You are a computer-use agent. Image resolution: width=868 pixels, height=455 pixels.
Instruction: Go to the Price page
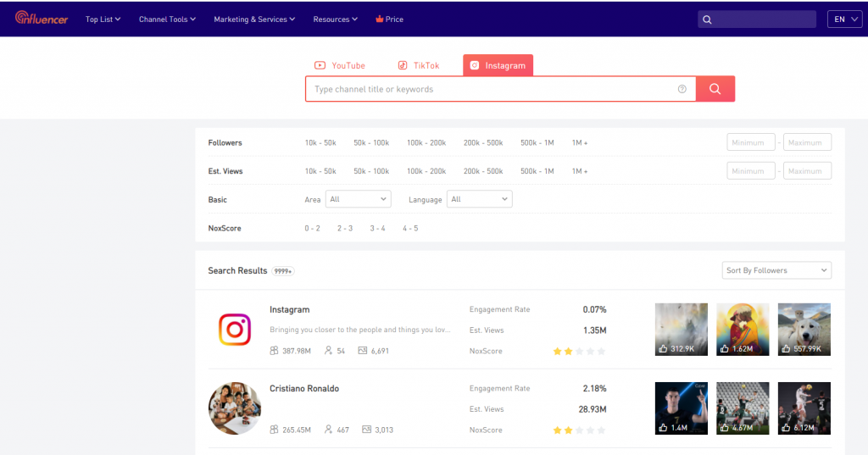point(390,19)
